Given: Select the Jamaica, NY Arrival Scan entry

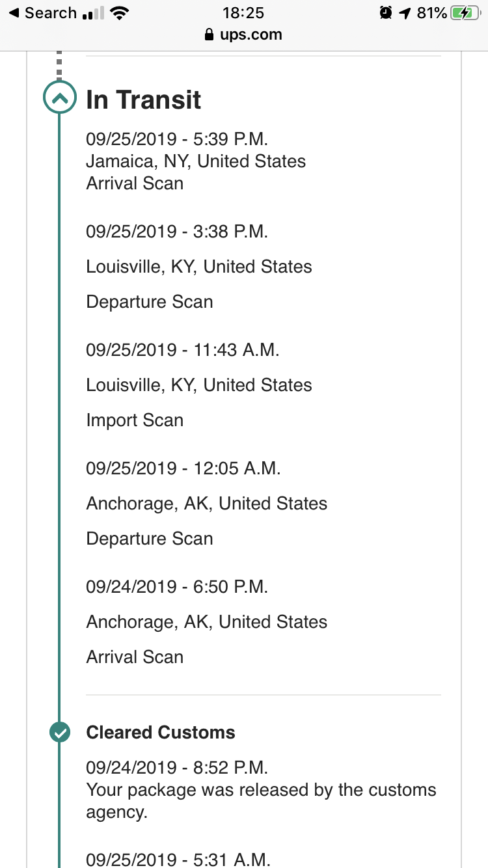Looking at the screenshot, I should [195, 161].
